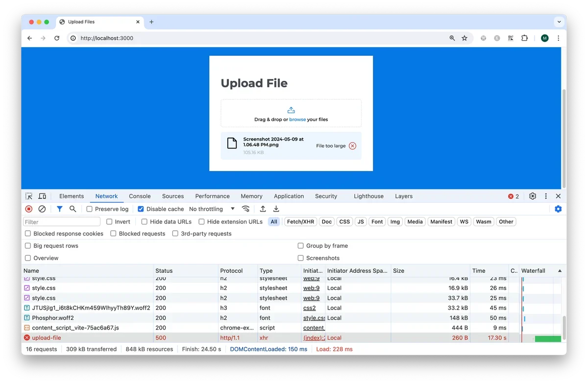Open network search magnifier
The width and height of the screenshot is (588, 383).
pos(73,209)
